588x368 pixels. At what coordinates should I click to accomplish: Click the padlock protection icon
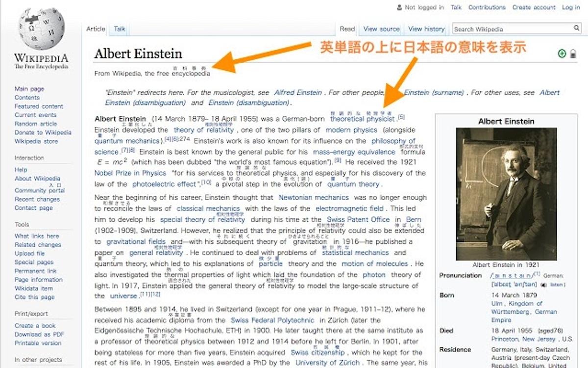point(573,54)
